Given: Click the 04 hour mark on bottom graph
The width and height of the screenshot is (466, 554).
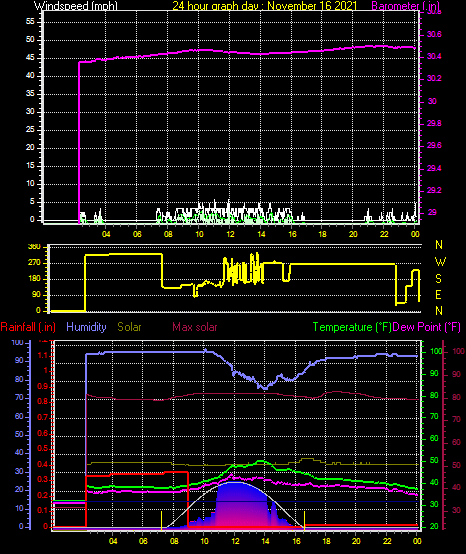Looking at the screenshot, I should tap(113, 541).
